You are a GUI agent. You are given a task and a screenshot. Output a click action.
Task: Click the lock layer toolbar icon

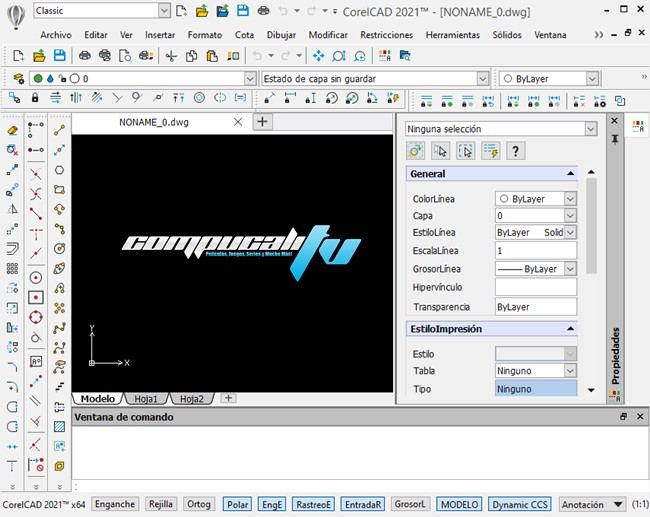(x=35, y=98)
